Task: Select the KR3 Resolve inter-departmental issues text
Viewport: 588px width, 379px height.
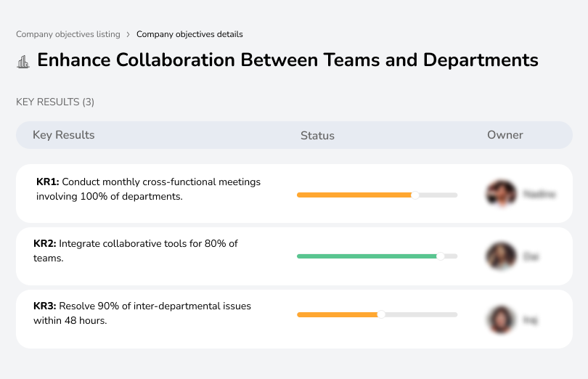Action: click(x=142, y=313)
